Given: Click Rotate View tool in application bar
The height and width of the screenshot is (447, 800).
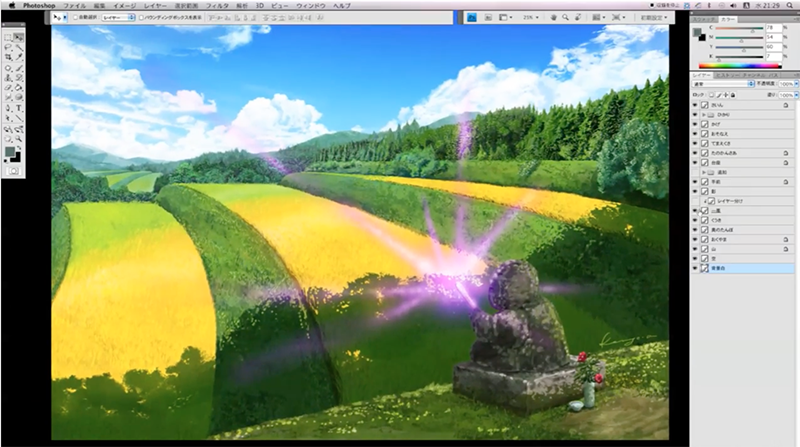Looking at the screenshot, I should [578, 17].
